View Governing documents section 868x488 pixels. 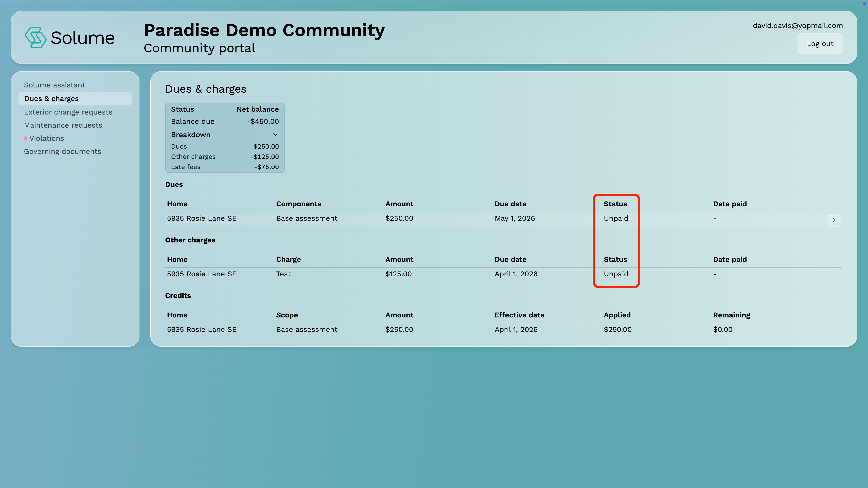[62, 152]
